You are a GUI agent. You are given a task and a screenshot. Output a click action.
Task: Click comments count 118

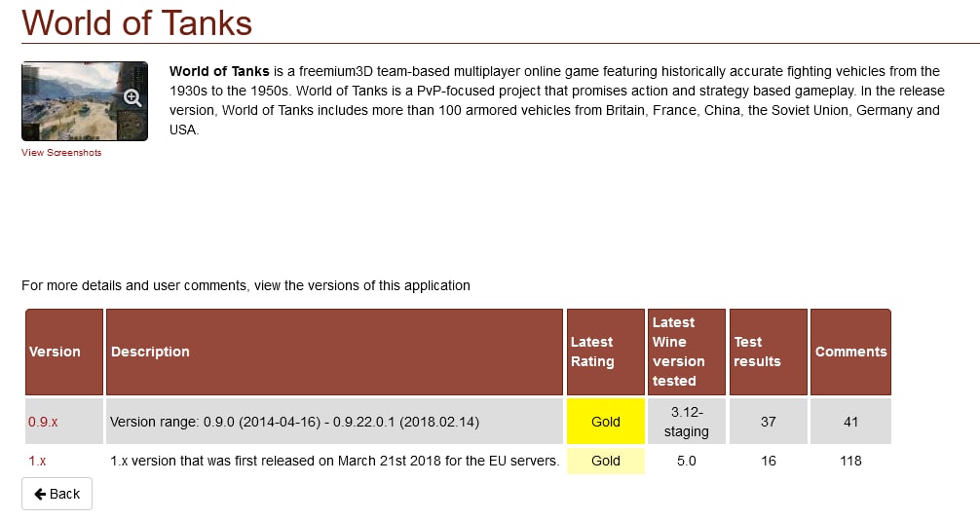click(850, 461)
